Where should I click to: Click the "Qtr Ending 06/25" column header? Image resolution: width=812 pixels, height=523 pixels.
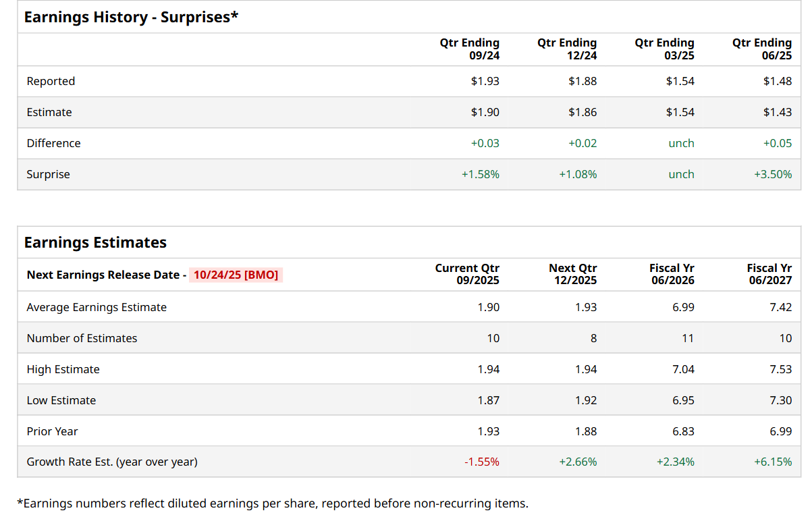[762, 49]
